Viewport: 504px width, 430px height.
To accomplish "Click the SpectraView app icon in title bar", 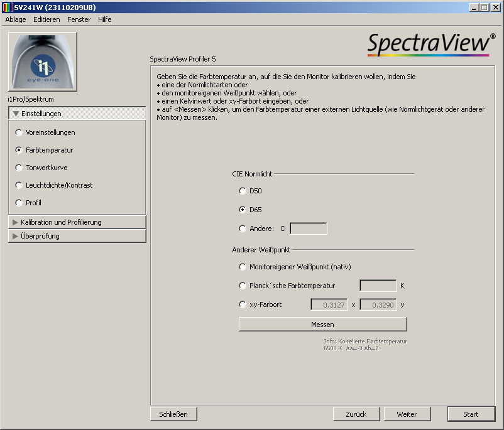I will [x=8, y=7].
